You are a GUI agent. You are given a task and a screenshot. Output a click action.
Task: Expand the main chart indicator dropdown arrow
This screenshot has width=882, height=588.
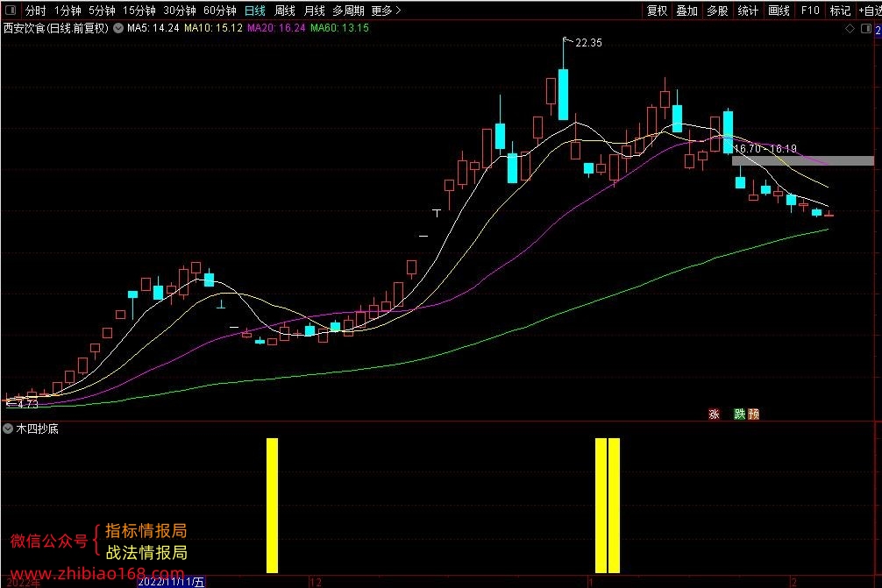tap(118, 28)
